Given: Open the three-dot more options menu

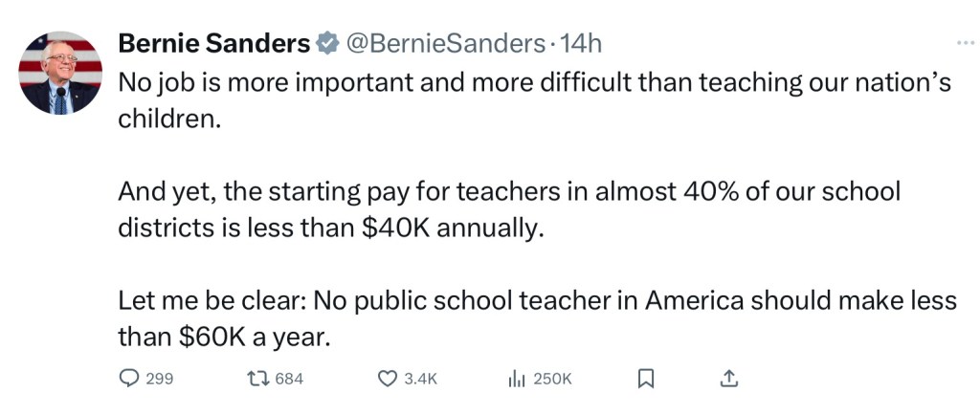Looking at the screenshot, I should coord(965,43).
